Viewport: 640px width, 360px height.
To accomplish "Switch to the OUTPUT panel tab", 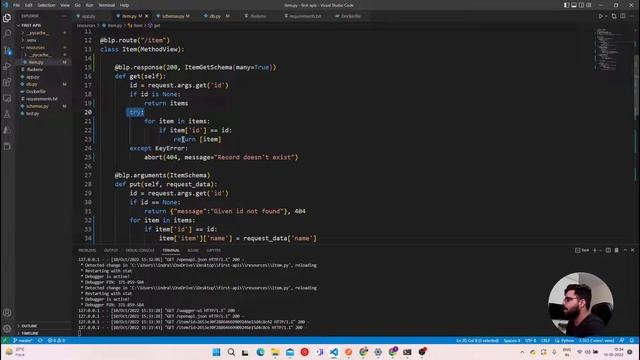I will click(111, 250).
